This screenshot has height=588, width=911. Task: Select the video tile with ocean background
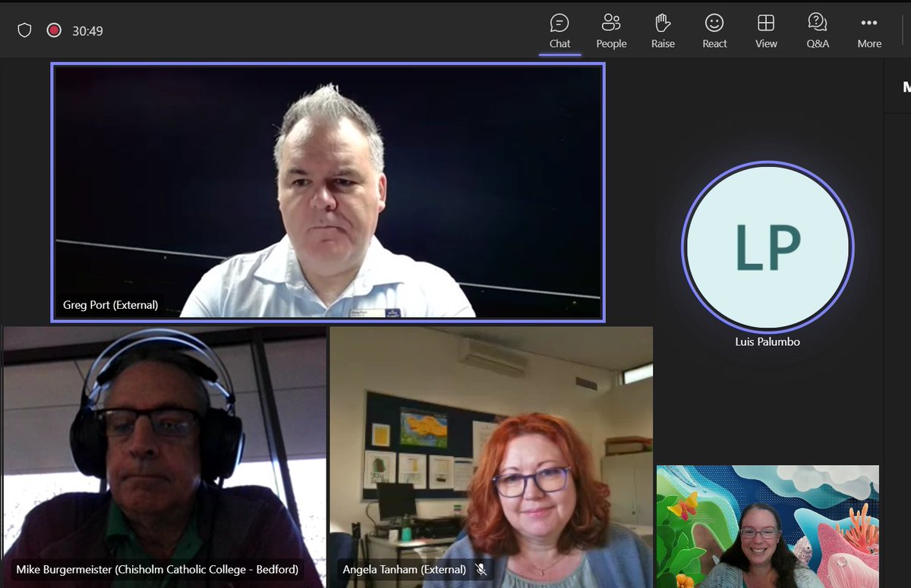(x=768, y=527)
